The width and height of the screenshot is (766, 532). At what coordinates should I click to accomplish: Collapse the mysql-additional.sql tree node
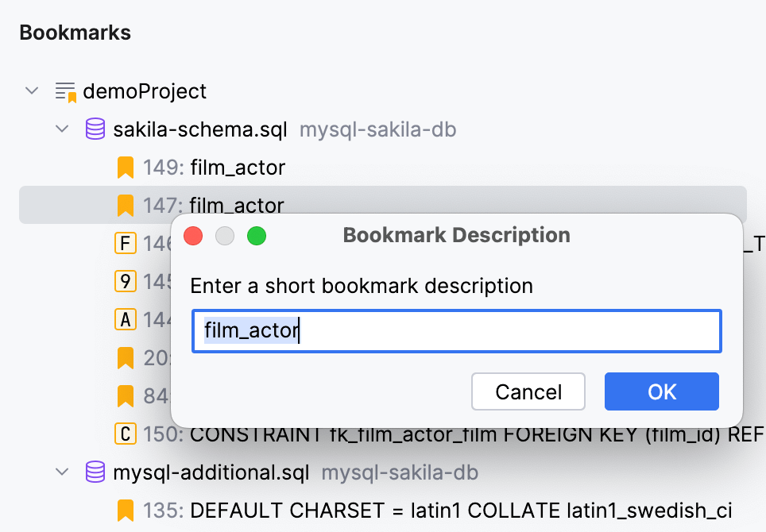pyautogui.click(x=62, y=472)
